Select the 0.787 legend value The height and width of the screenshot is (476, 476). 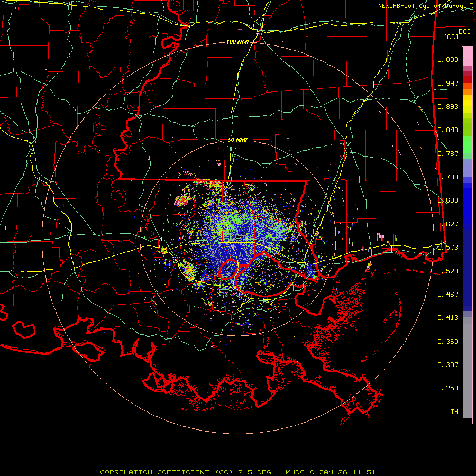click(x=448, y=153)
